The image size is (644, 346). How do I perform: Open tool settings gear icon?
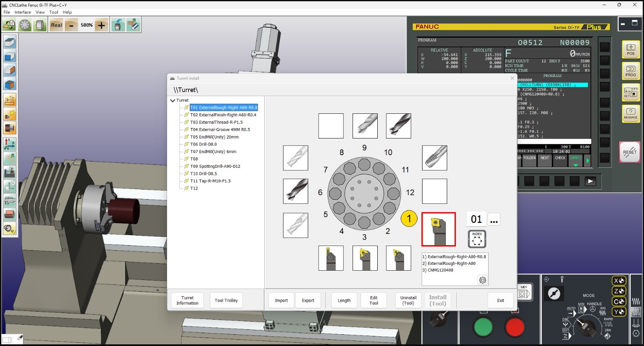pyautogui.click(x=482, y=280)
